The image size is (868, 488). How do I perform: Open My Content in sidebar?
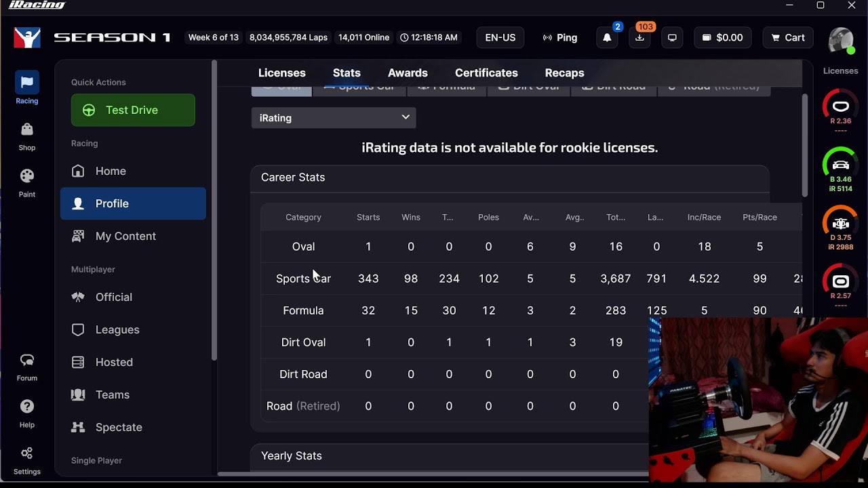(x=133, y=236)
